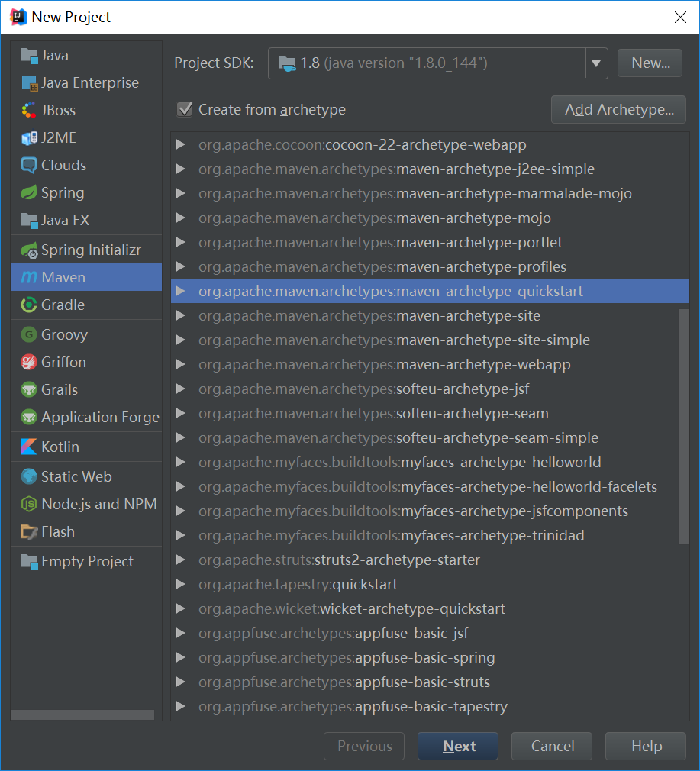The width and height of the screenshot is (700, 771).
Task: Select org.apache.tapestry:quickstart row
Action: click(x=430, y=584)
